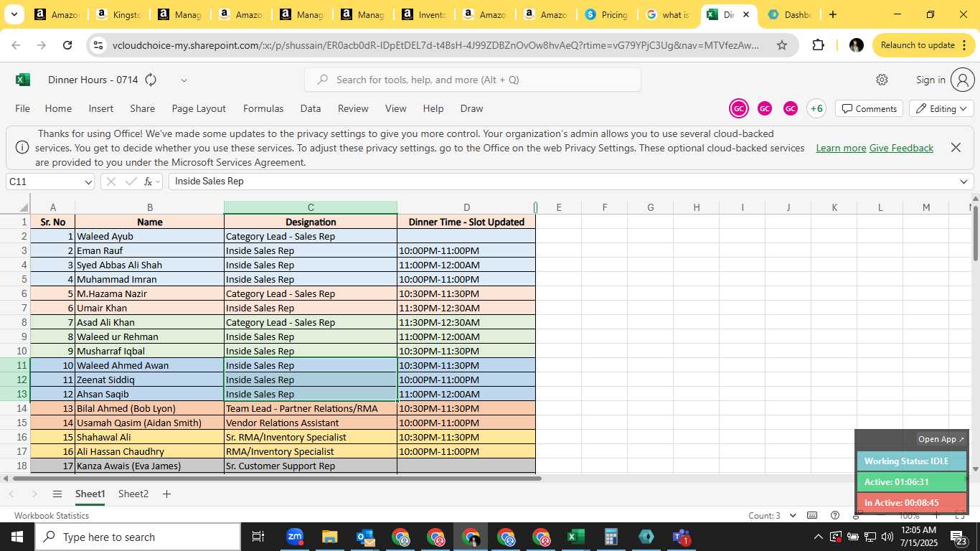Open the Draw ribbon tab
The image size is (980, 551).
pos(471,108)
